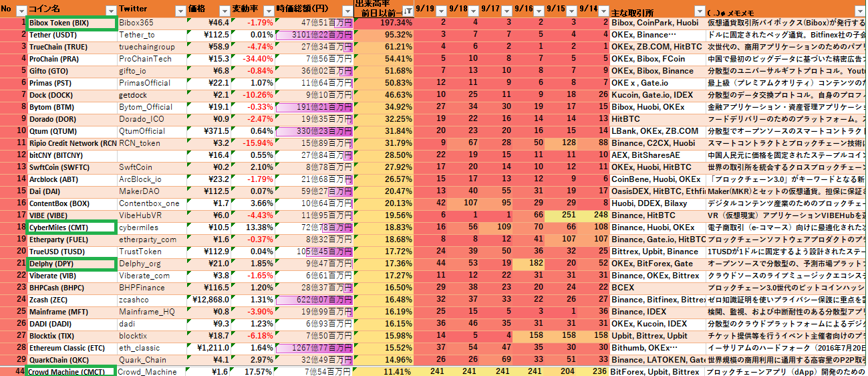Select the 197.34% volume rate cell
The image size is (868, 376).
[383, 23]
